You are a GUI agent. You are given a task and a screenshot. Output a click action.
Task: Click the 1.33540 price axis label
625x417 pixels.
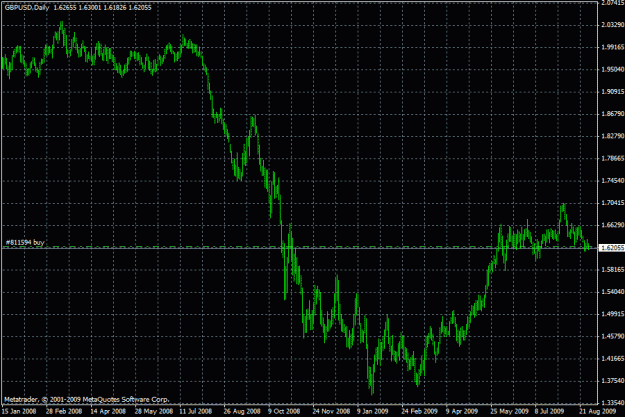(x=613, y=403)
